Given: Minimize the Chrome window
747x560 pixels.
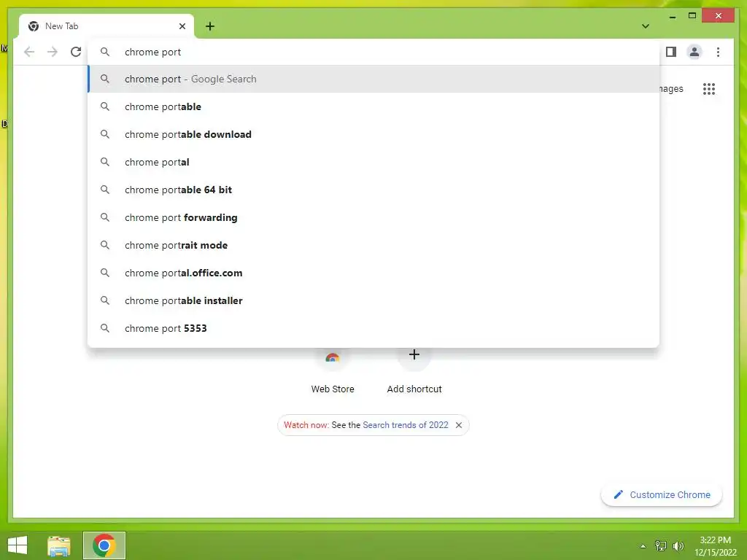Looking at the screenshot, I should coord(672,16).
